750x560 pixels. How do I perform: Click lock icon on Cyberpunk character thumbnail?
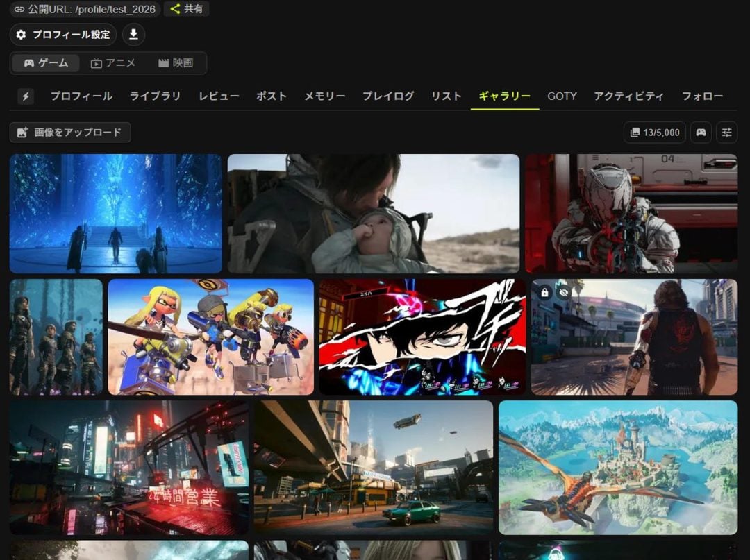[544, 292]
